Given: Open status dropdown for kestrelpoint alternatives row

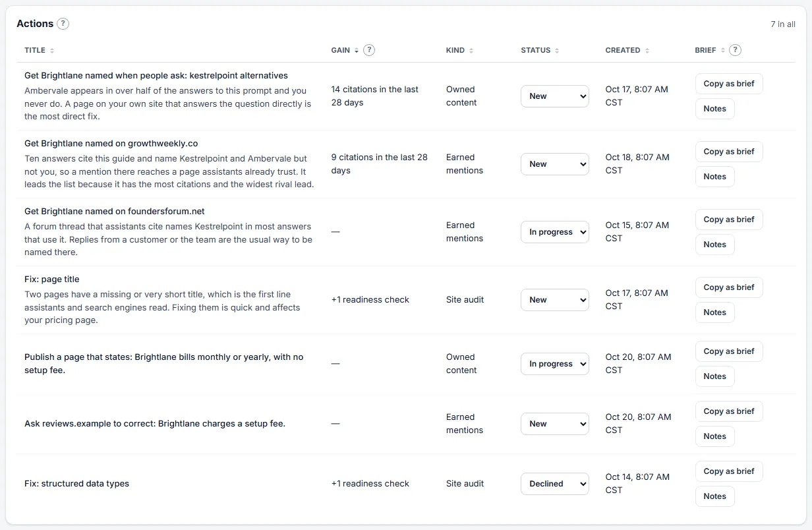Looking at the screenshot, I should (555, 96).
